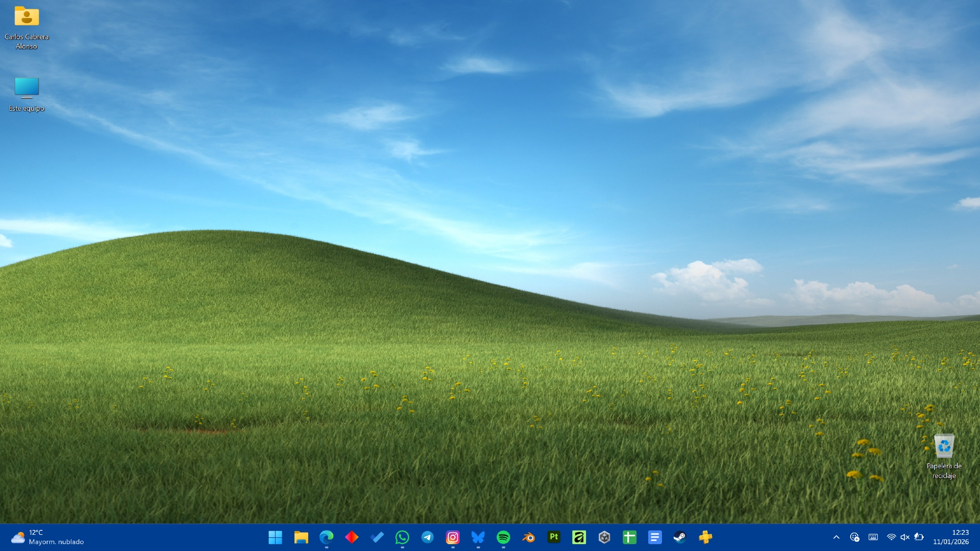Image resolution: width=980 pixels, height=551 pixels.
Task: Open the blue checkmark To Do app
Action: [x=377, y=537]
